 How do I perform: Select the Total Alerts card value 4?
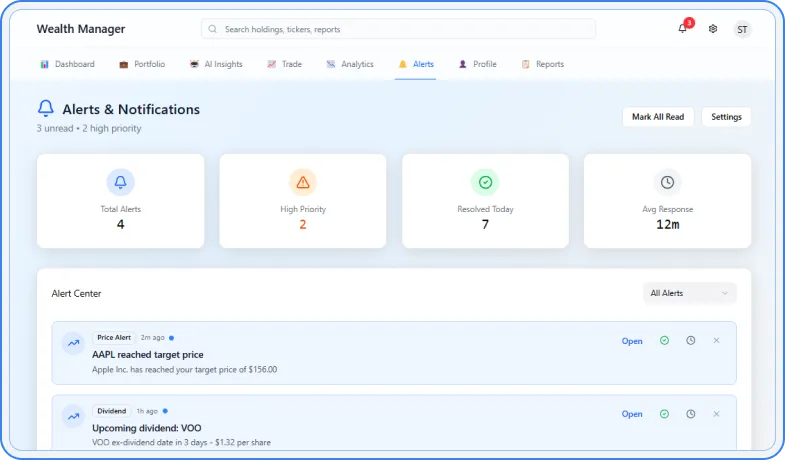point(121,224)
